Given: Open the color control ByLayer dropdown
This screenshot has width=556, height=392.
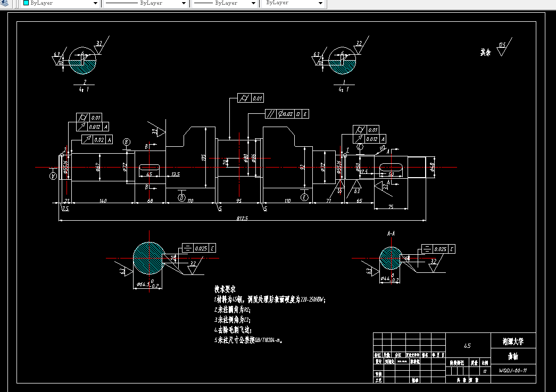Looking at the screenshot, I should 60,3.
